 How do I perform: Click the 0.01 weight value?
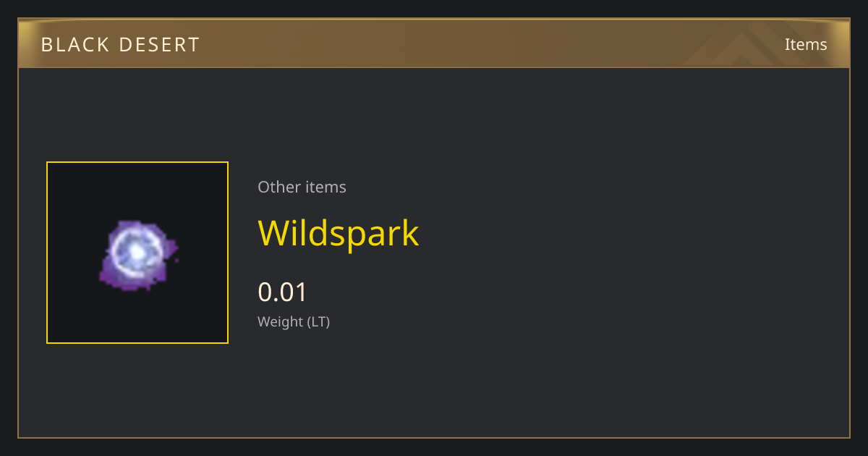click(283, 292)
